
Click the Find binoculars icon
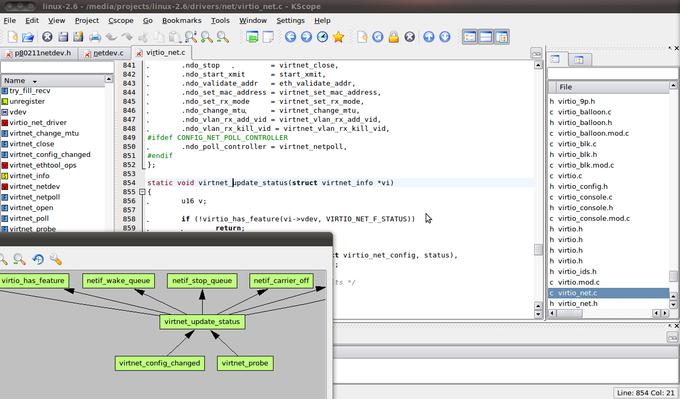click(191, 37)
